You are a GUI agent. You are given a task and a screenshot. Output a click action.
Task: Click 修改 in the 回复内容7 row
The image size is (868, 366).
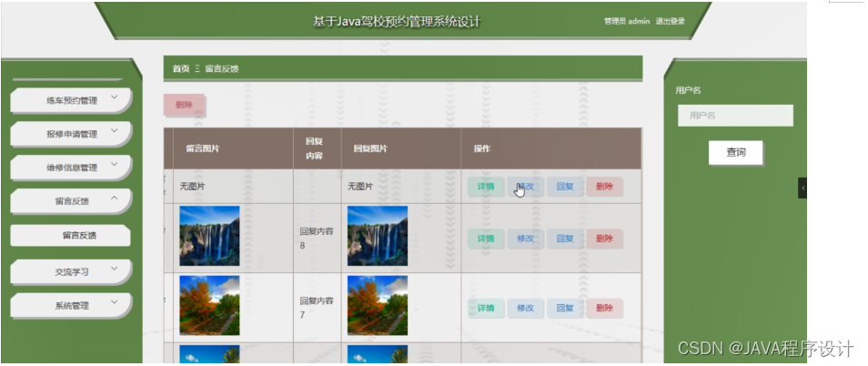(525, 309)
